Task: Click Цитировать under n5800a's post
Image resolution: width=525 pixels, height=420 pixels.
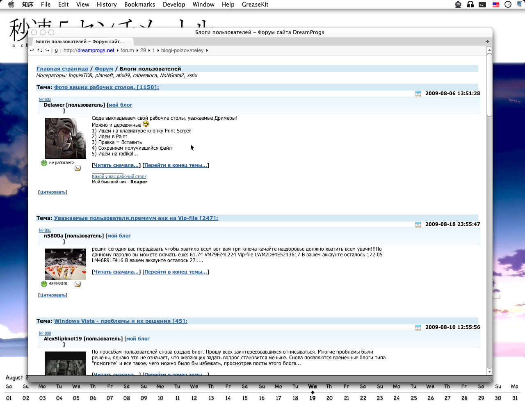Action: pyautogui.click(x=53, y=295)
